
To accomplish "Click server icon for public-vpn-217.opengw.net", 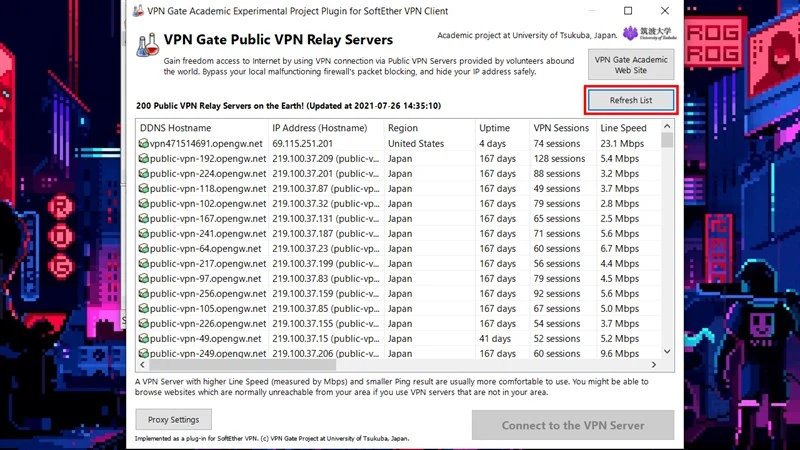I will [143, 263].
